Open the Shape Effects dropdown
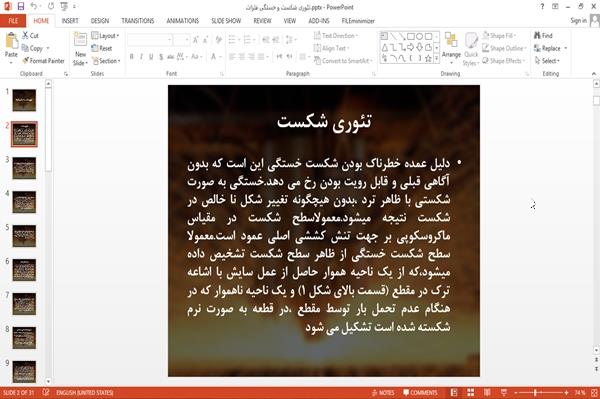The width and height of the screenshot is (600, 399). pos(504,61)
